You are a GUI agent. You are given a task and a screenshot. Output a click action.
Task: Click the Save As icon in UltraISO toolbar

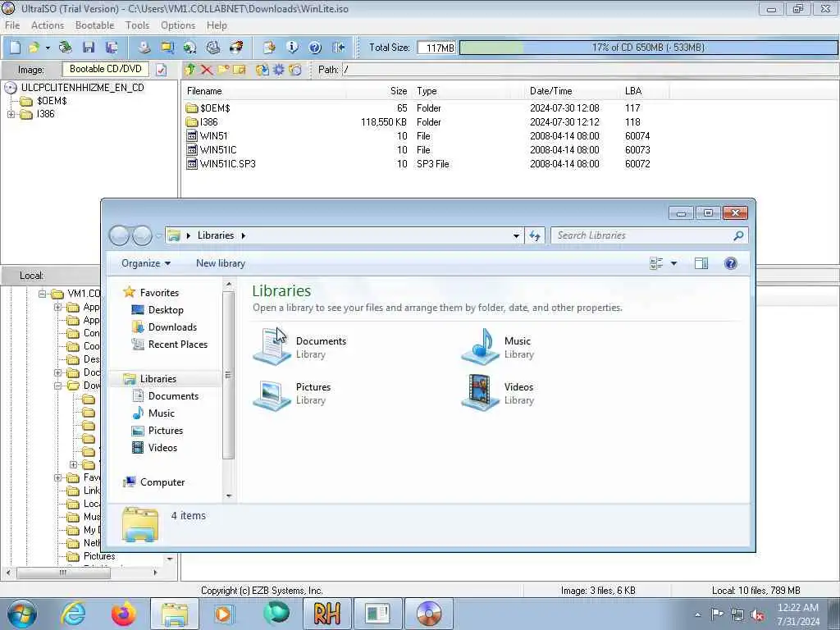pyautogui.click(x=112, y=48)
